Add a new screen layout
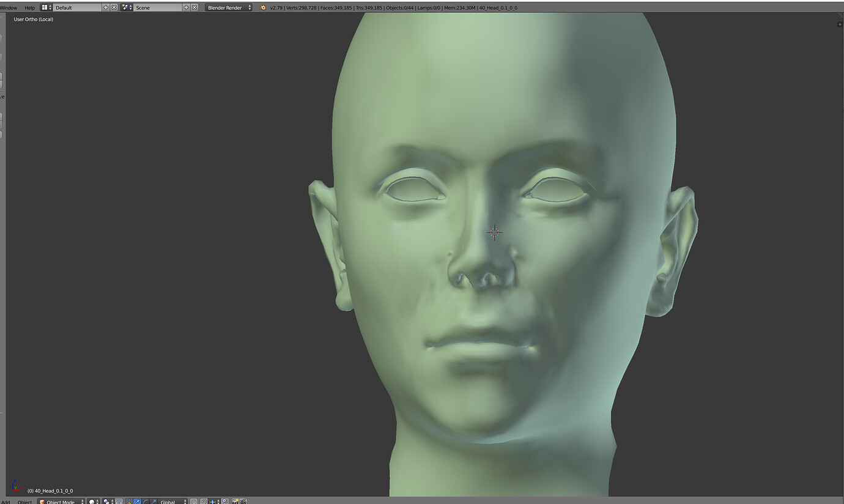The width and height of the screenshot is (844, 504). tap(106, 7)
